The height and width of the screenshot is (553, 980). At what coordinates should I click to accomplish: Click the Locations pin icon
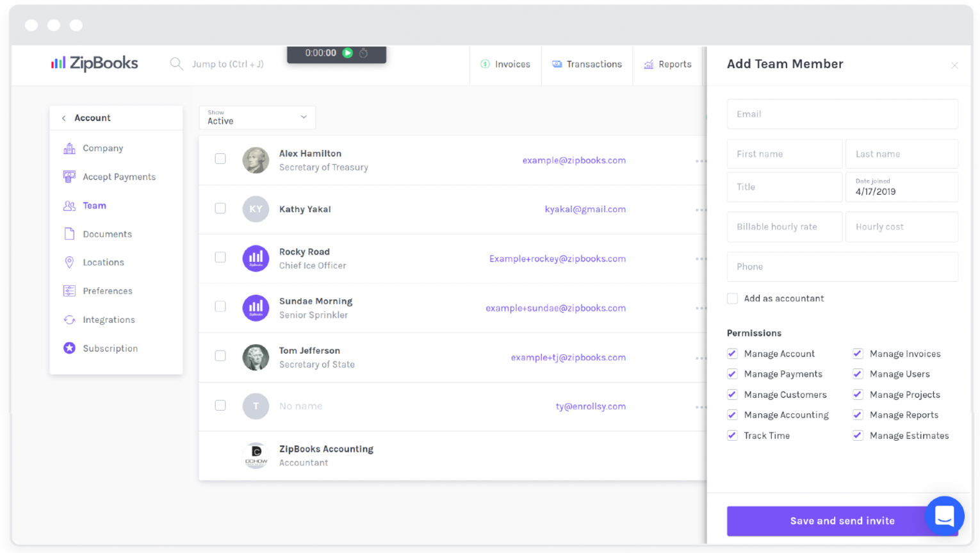(x=69, y=262)
